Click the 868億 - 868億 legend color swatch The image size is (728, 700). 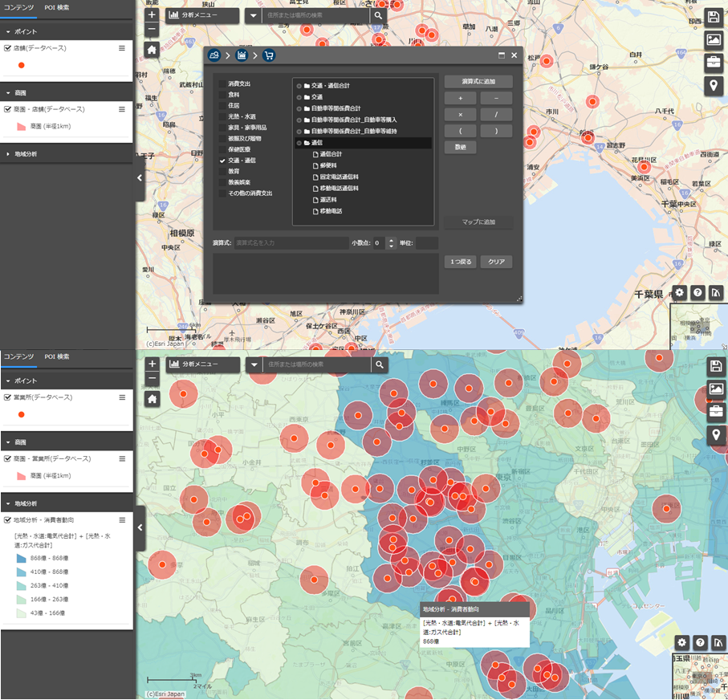pos(22,558)
